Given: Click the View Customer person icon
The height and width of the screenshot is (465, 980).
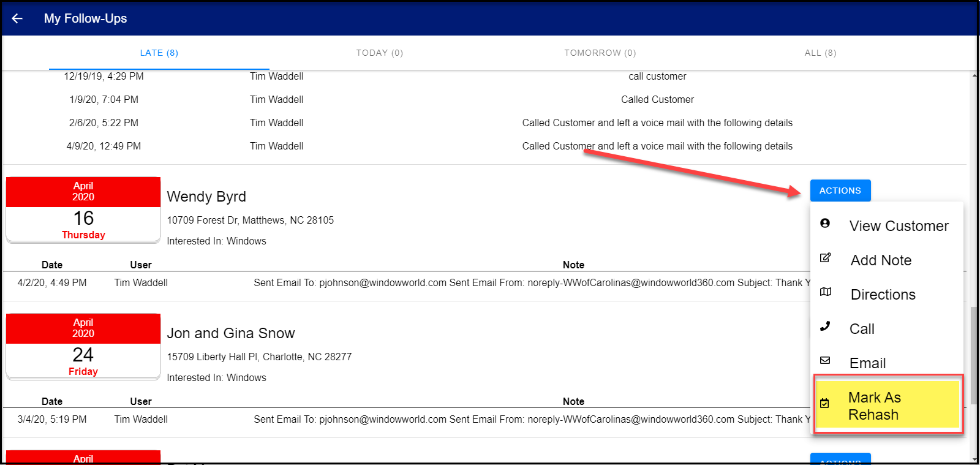Looking at the screenshot, I should point(825,223).
